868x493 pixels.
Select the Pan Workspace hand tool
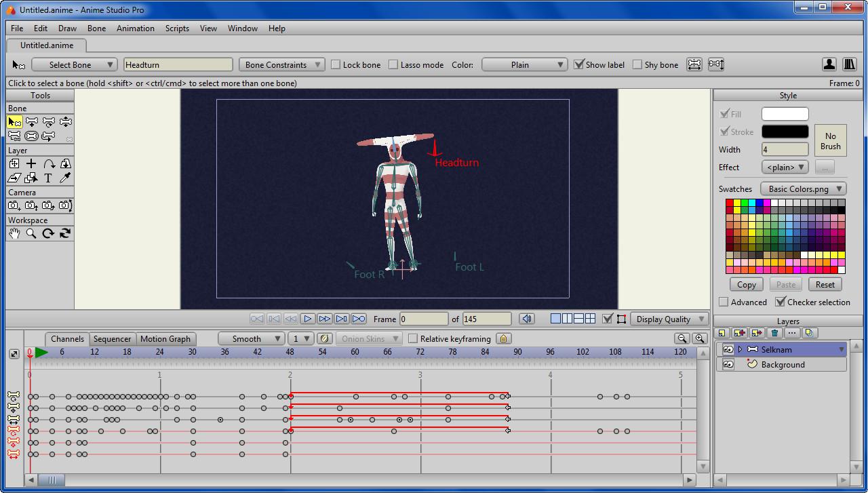point(14,233)
